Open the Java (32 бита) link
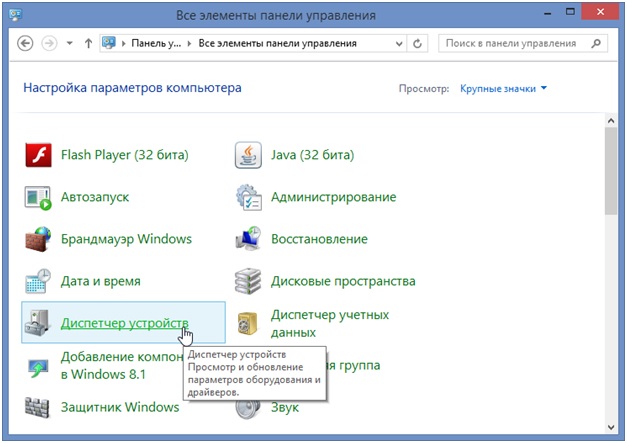 (312, 155)
